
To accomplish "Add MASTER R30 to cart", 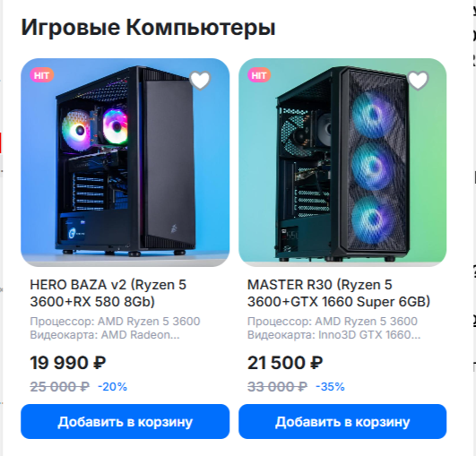I will pos(342,421).
